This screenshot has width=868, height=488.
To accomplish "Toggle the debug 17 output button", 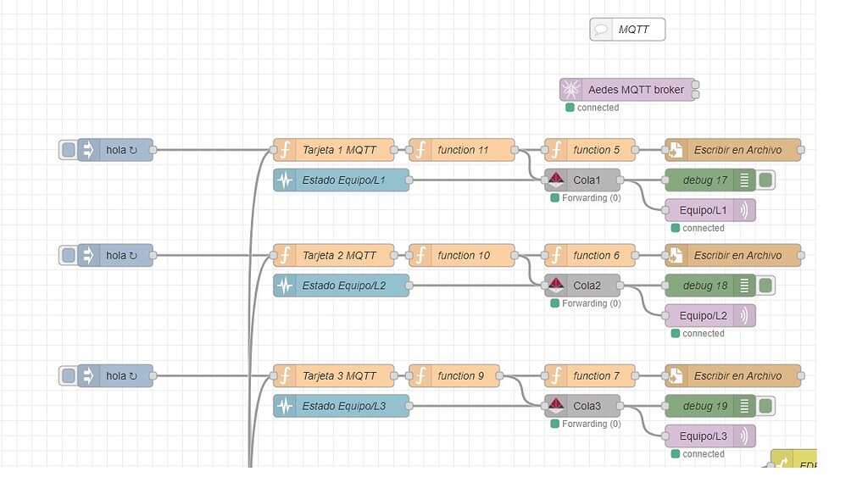I will [x=765, y=179].
